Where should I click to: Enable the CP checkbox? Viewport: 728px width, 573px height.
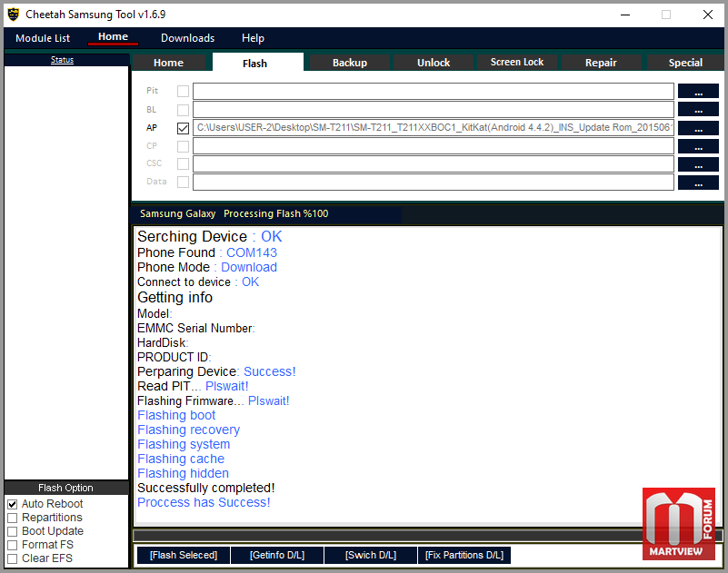[183, 146]
